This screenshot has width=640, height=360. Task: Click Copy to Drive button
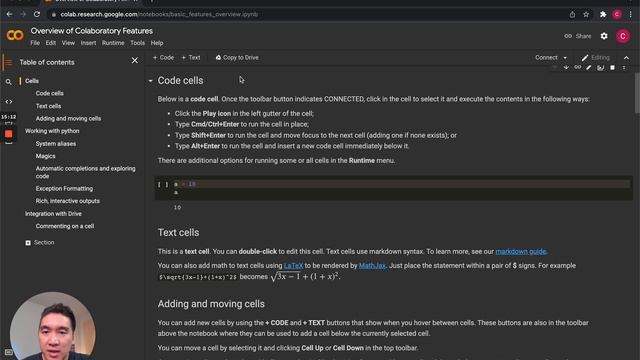[237, 58]
